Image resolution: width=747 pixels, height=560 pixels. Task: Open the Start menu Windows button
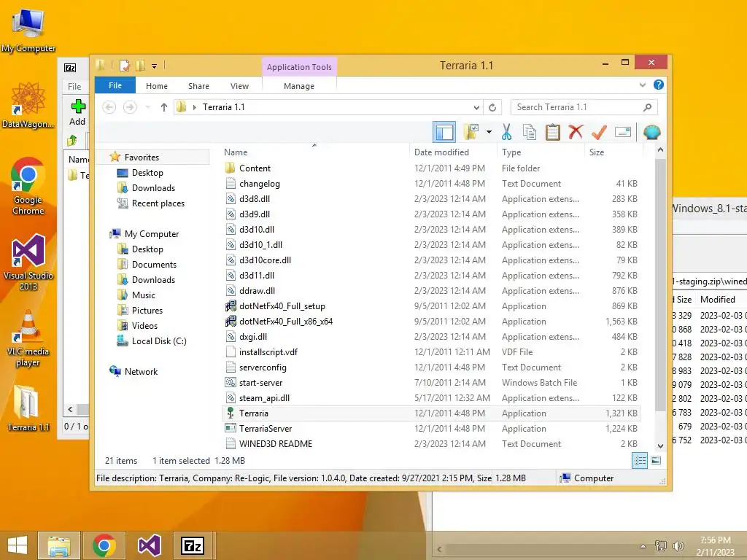coord(18,545)
